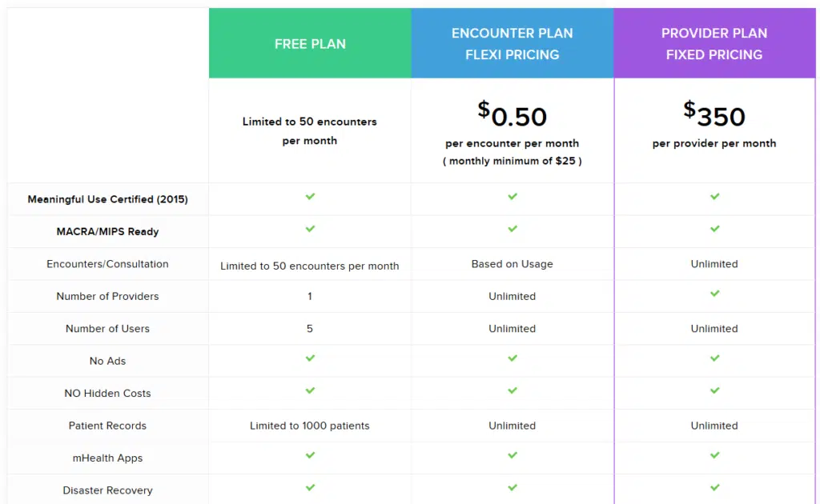Select the Free Plan header

click(310, 44)
